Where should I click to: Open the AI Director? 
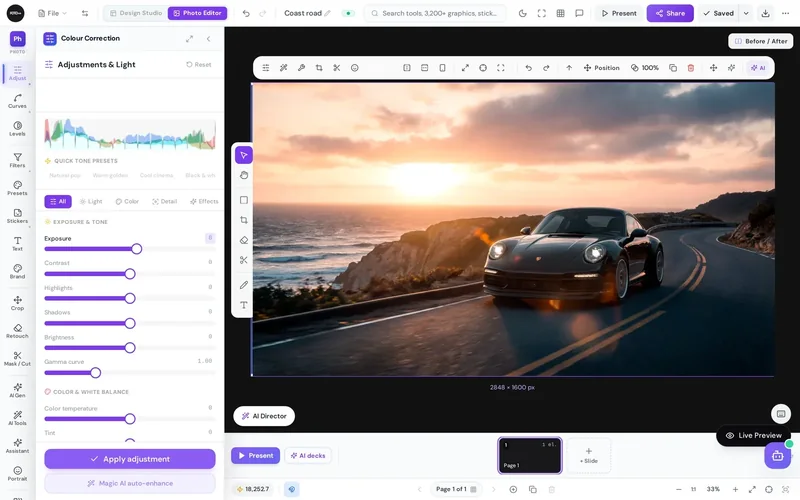pyautogui.click(x=264, y=416)
